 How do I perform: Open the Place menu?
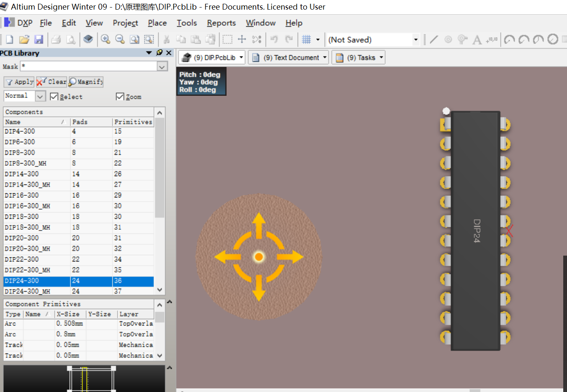(157, 23)
